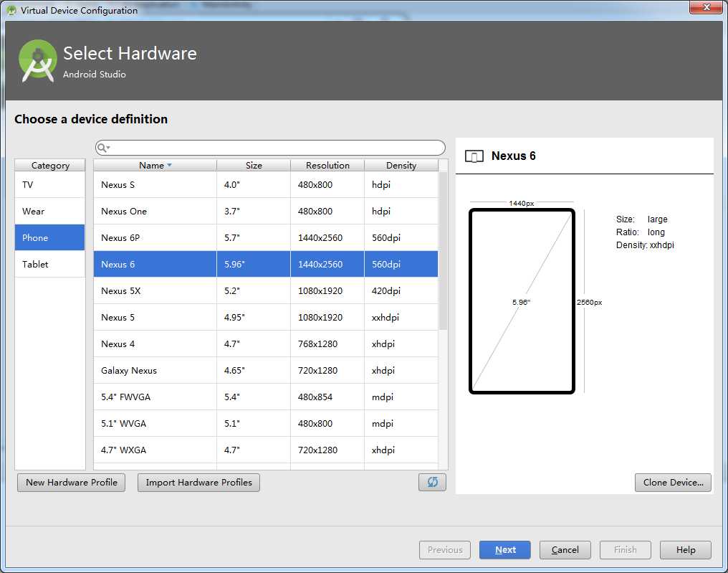Click the 420dpi density cell
728x573 pixels.
point(401,290)
